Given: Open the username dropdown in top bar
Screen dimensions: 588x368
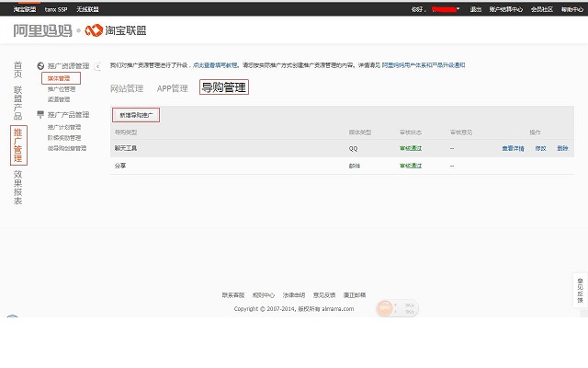Looking at the screenshot, I should 447,9.
